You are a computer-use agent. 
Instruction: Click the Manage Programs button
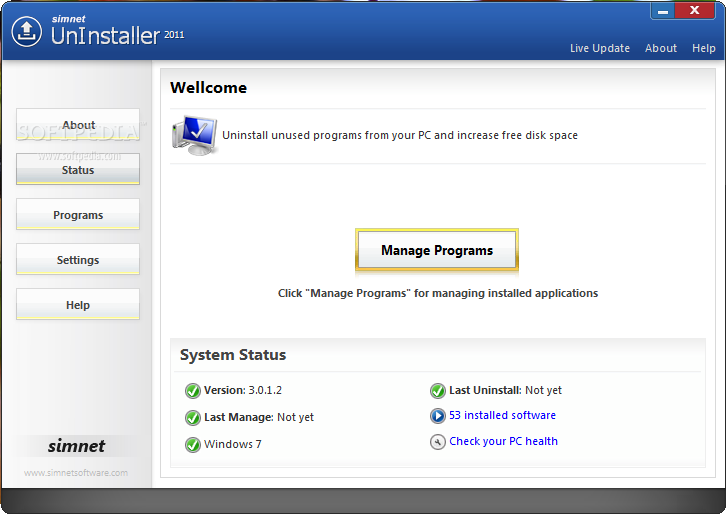pos(437,250)
